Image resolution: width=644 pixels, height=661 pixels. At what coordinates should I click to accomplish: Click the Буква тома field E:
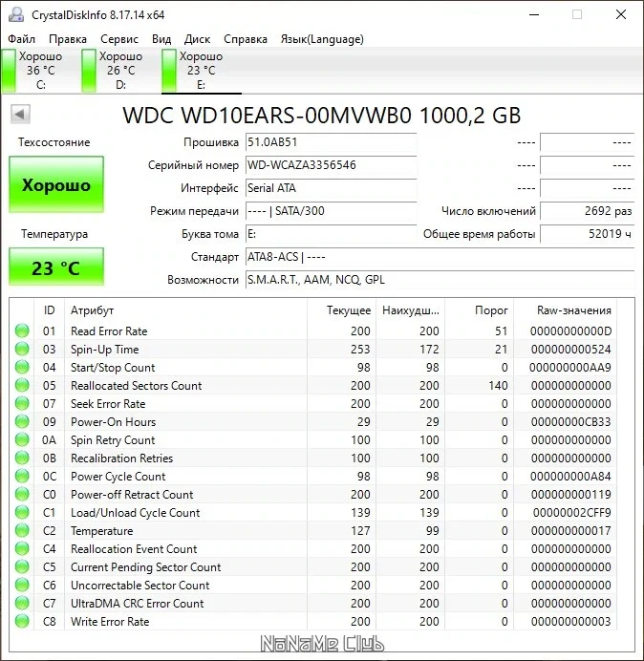coord(331,234)
